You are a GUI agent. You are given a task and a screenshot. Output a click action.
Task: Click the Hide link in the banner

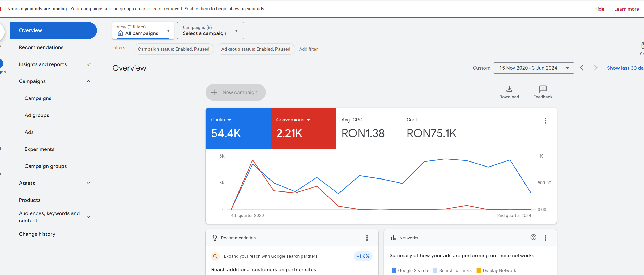pos(599,9)
